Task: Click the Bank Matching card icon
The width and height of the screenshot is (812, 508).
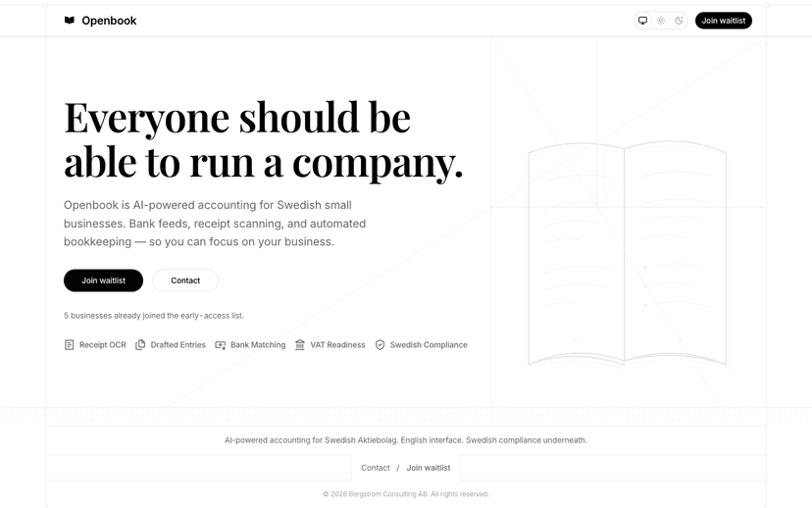Action: pos(221,345)
